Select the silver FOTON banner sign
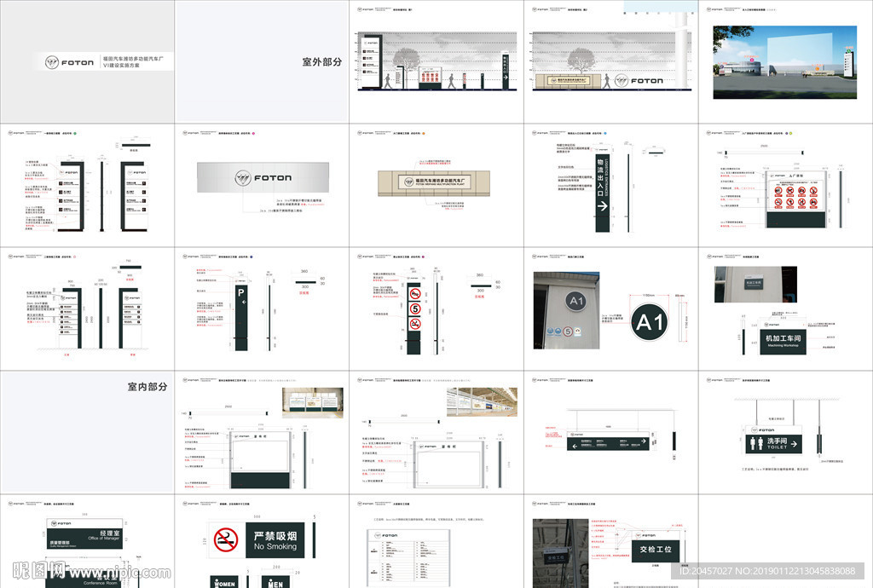 click(263, 177)
